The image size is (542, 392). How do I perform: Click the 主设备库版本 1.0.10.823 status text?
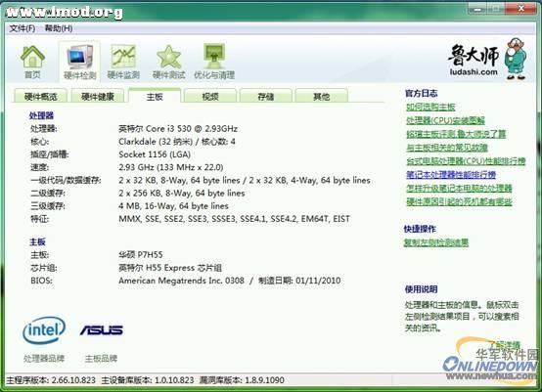click(x=148, y=380)
